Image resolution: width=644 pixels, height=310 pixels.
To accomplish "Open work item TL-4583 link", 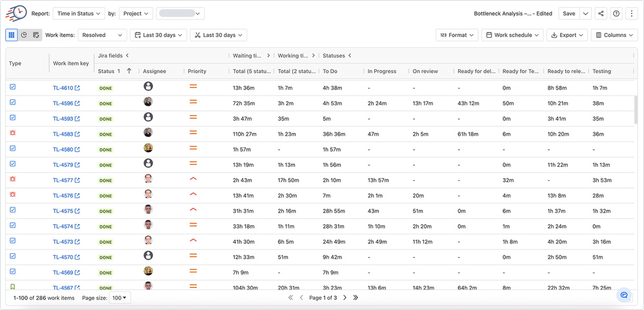I will (x=63, y=134).
